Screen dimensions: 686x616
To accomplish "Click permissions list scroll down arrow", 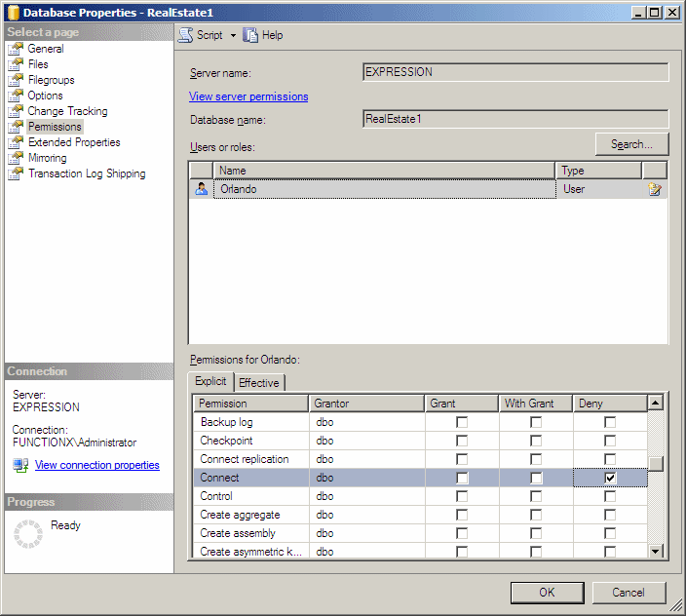I will pos(656,552).
